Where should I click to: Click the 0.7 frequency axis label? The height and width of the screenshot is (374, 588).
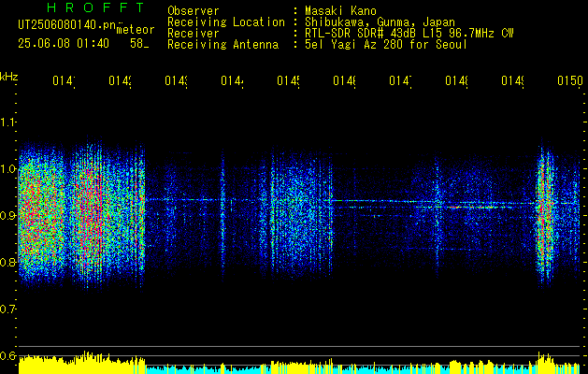[x=7, y=309]
